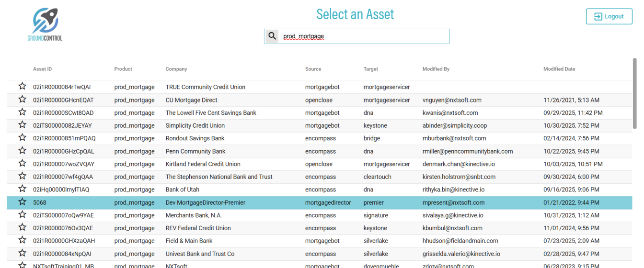
Task: Click the signature target cell
Action: pyautogui.click(x=376, y=215)
